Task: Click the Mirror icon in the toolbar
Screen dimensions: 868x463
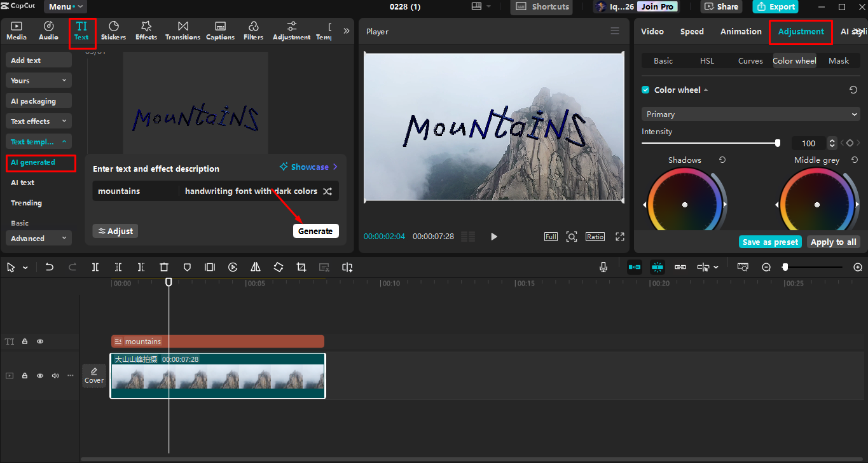Action: pos(256,267)
